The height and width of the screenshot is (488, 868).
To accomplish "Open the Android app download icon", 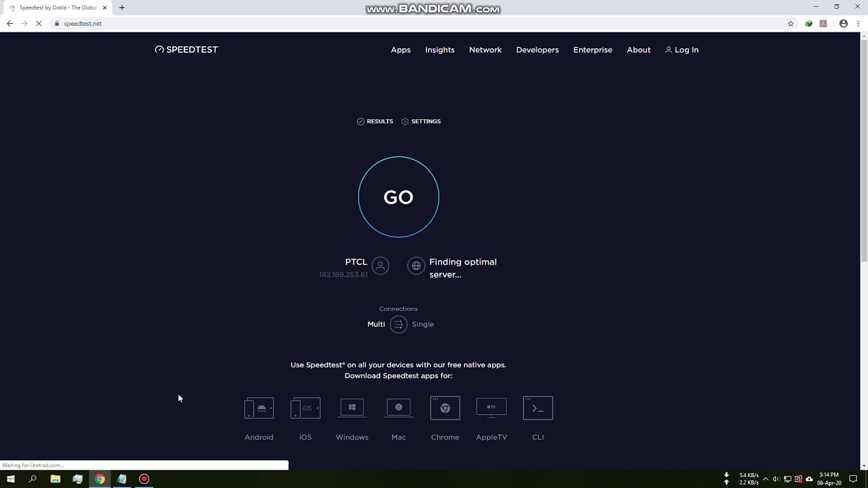I will pos(259,408).
